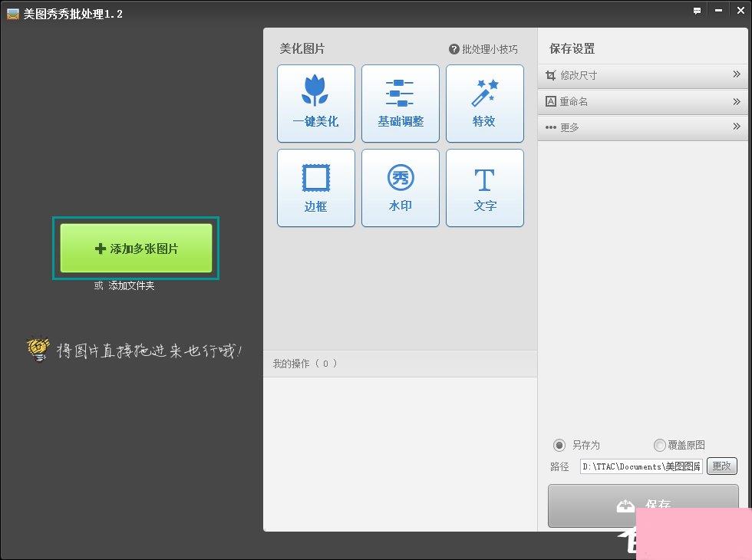This screenshot has height=560, width=752.
Task: Click the feedback speech bubble icon in title bar
Action: pyautogui.click(x=698, y=11)
